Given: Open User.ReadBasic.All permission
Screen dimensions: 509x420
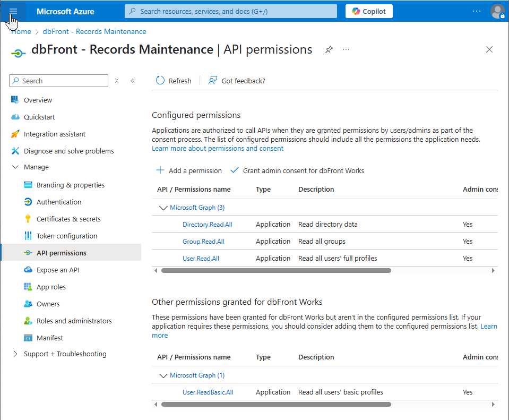Looking at the screenshot, I should 208,392.
